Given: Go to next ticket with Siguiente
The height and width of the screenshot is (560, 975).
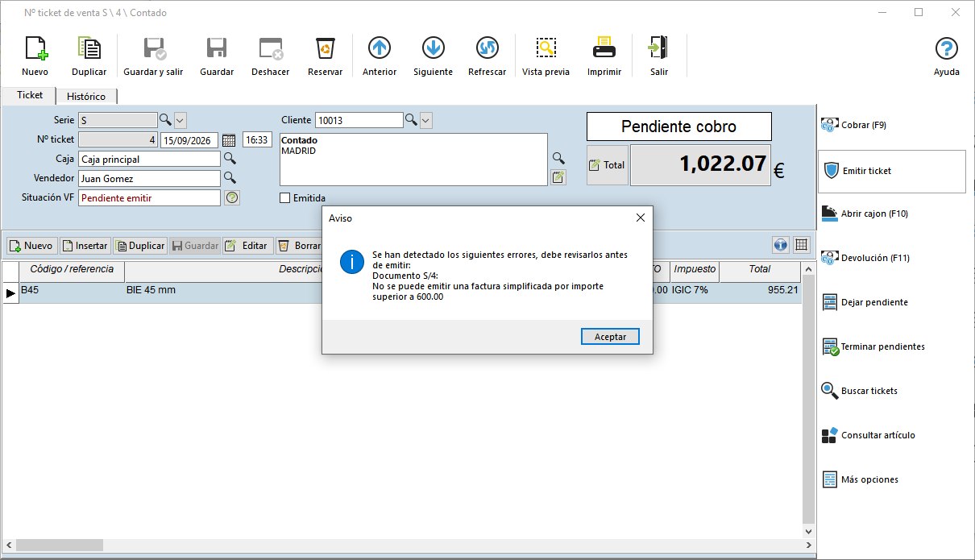Looking at the screenshot, I should point(433,56).
